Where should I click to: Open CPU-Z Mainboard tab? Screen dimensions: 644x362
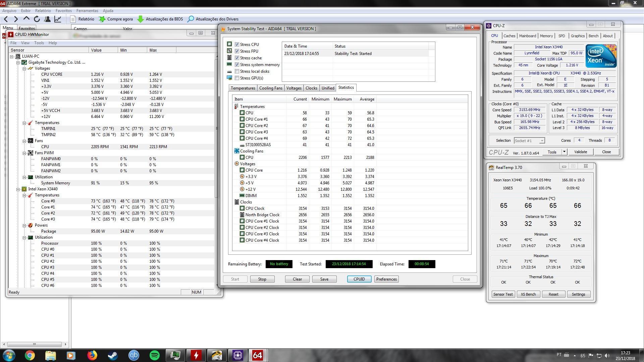pyautogui.click(x=527, y=36)
